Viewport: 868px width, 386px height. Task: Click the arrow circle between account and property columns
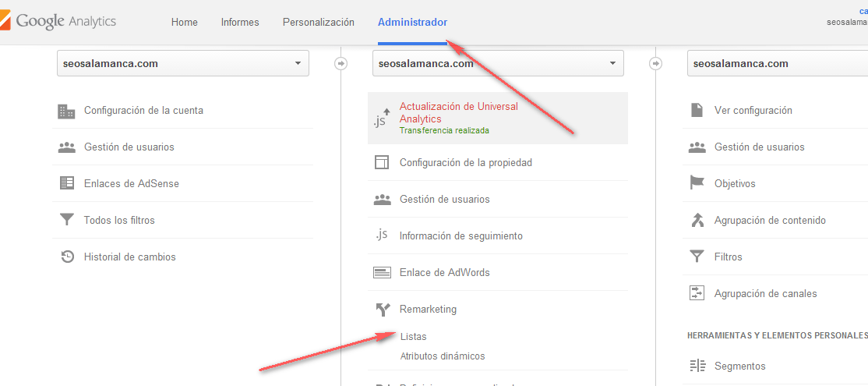pyautogui.click(x=341, y=64)
